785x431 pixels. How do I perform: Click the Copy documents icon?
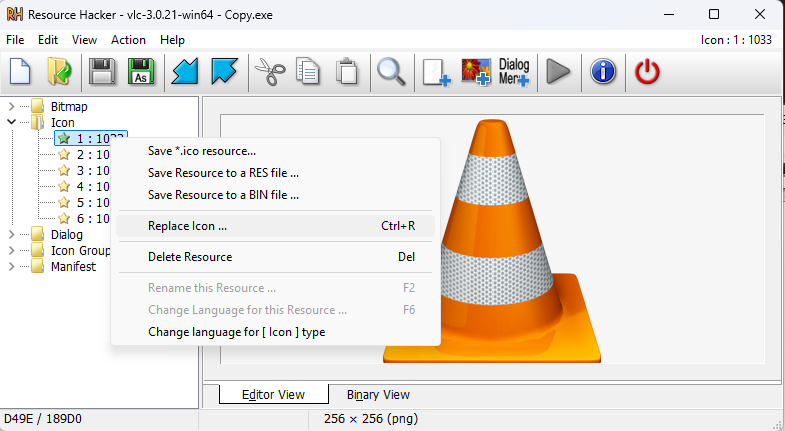click(x=308, y=72)
